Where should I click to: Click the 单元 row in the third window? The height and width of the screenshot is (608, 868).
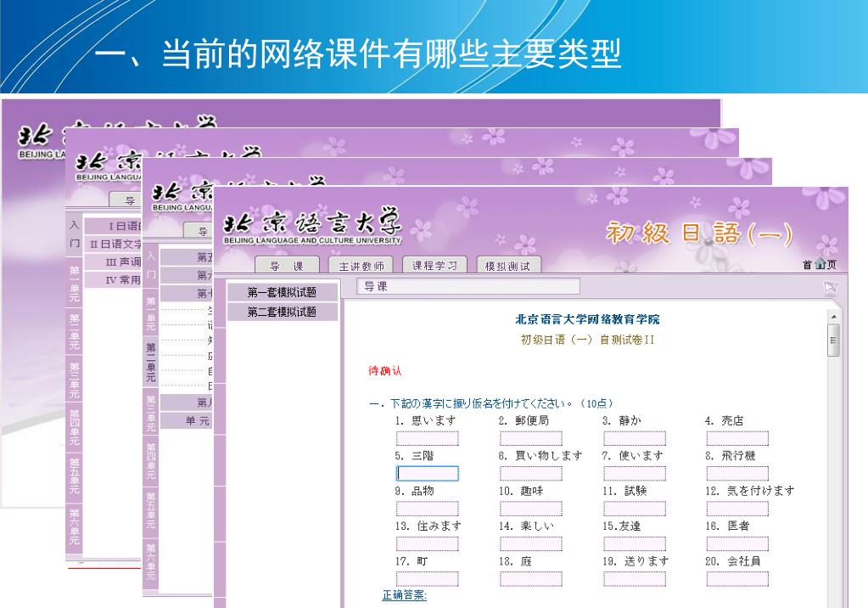point(187,420)
